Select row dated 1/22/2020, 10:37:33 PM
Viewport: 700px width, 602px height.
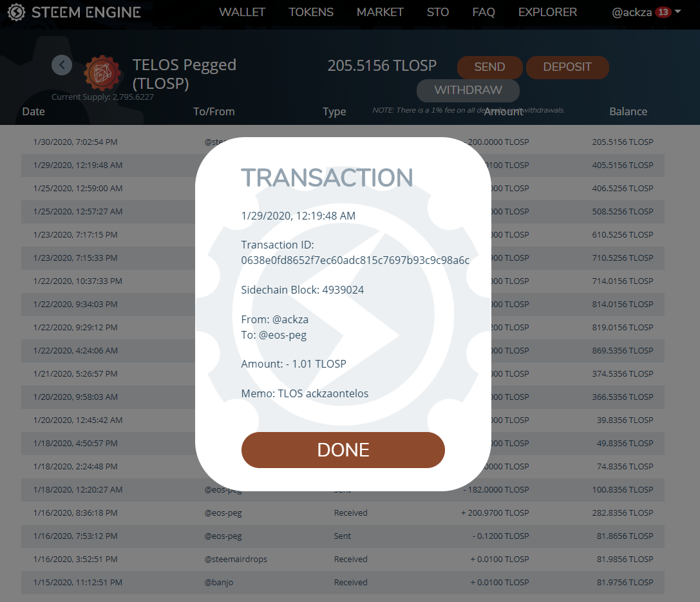pyautogui.click(x=343, y=281)
